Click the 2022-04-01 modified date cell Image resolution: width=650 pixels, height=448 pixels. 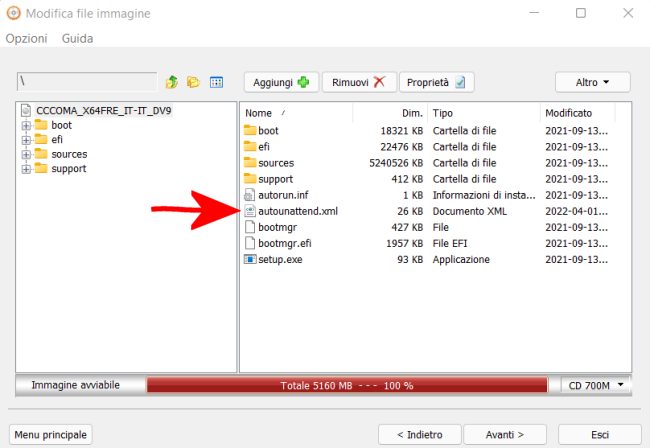pyautogui.click(x=577, y=211)
